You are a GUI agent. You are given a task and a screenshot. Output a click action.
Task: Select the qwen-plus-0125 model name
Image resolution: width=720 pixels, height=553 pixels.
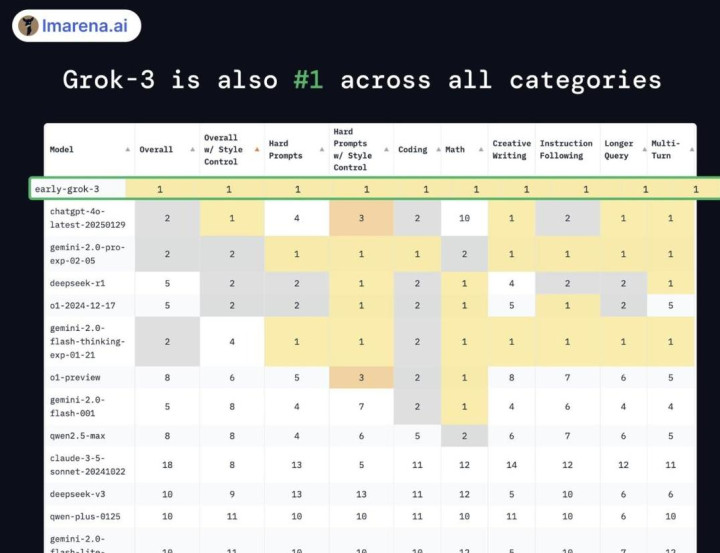pyautogui.click(x=85, y=516)
